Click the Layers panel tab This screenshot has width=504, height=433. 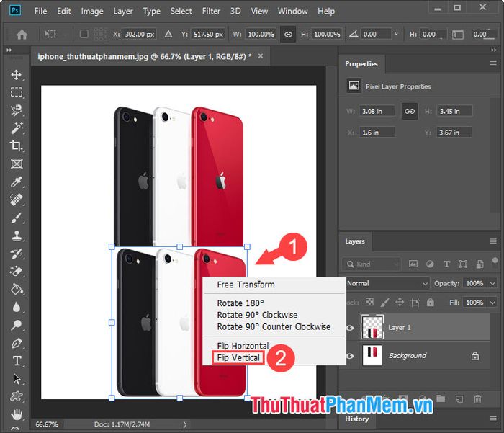tap(355, 241)
